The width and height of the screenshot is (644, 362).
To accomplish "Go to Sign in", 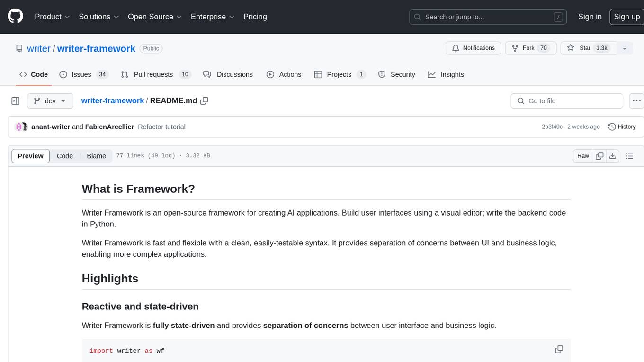I will click(590, 17).
